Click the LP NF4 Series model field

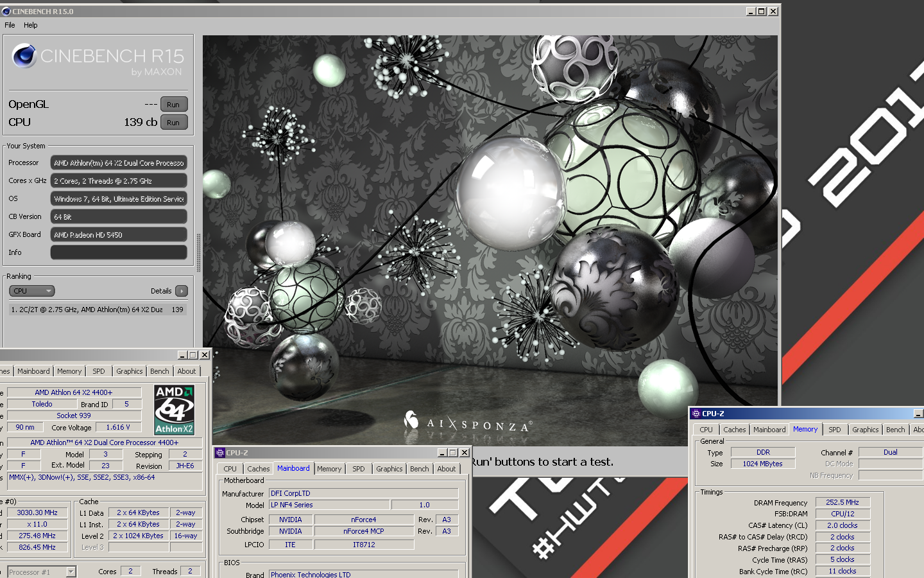click(x=329, y=505)
